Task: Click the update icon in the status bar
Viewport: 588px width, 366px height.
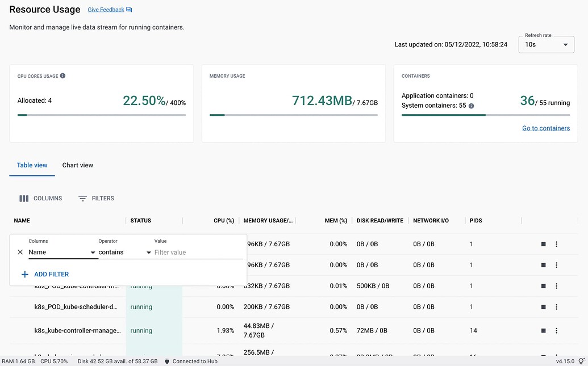Action: (581, 361)
